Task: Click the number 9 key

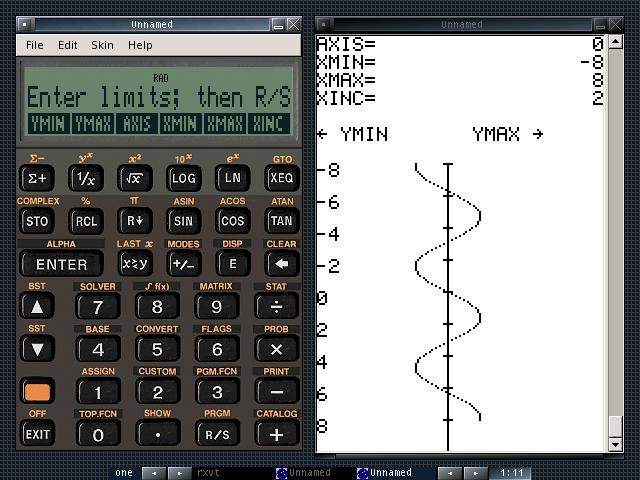Action: pyautogui.click(x=217, y=307)
